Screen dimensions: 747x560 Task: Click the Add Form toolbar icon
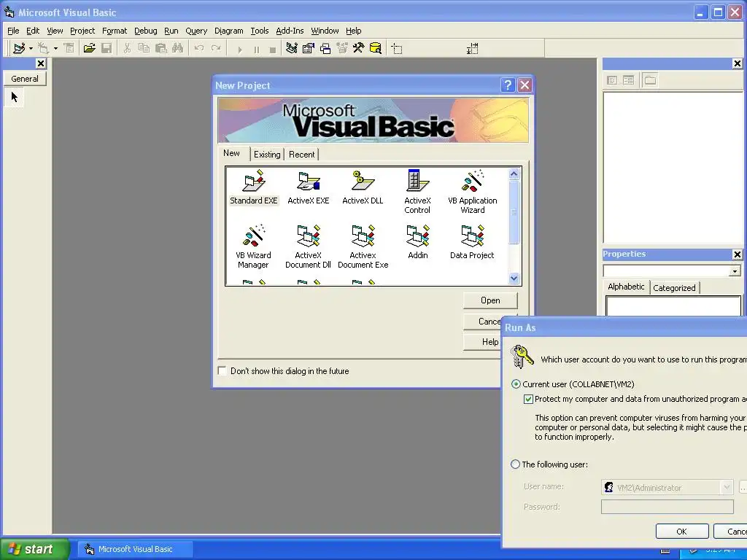click(43, 49)
